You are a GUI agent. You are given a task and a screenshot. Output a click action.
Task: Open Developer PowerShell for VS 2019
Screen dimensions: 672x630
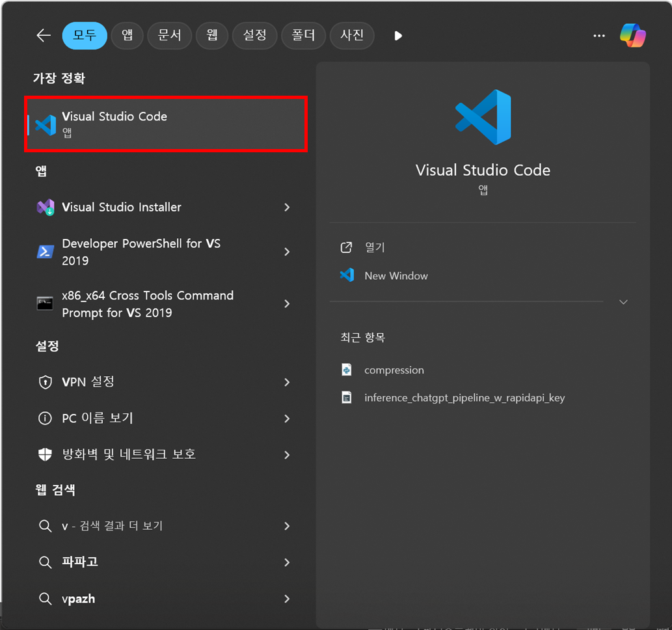141,252
